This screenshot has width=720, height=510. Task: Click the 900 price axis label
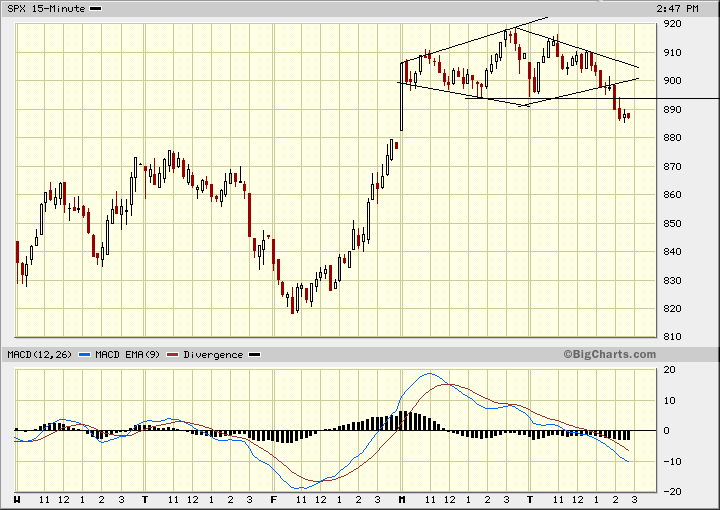point(672,81)
